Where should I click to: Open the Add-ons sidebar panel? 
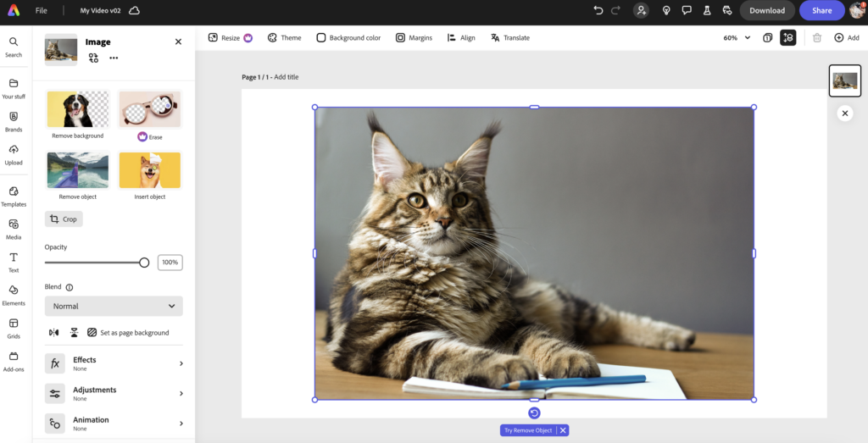(x=14, y=361)
